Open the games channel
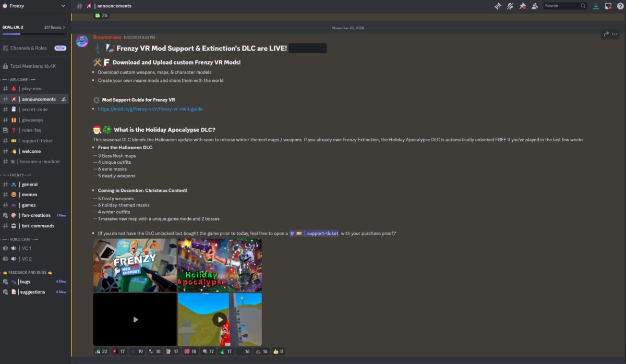Screen dimensions: 626x364 pos(35,205)
